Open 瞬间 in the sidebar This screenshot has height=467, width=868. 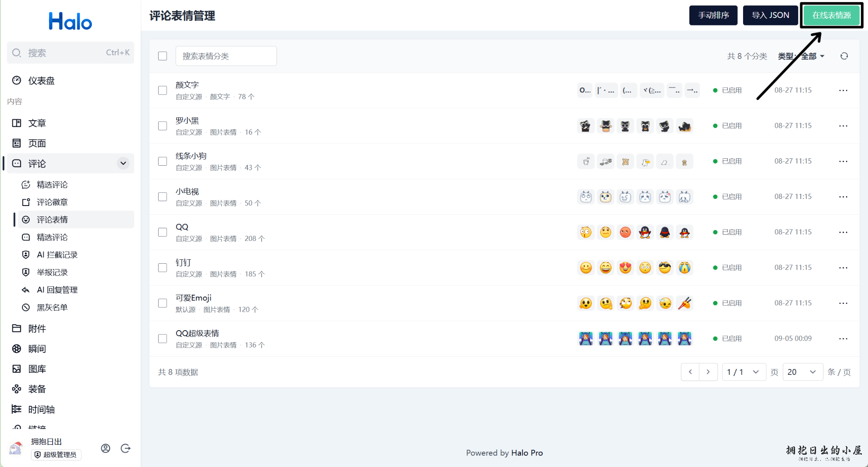coord(70,349)
